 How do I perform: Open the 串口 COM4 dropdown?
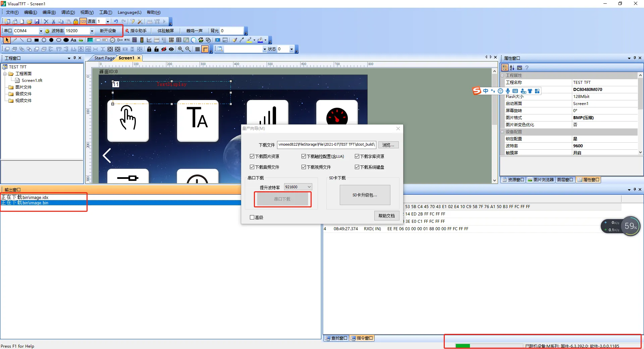[x=41, y=31]
